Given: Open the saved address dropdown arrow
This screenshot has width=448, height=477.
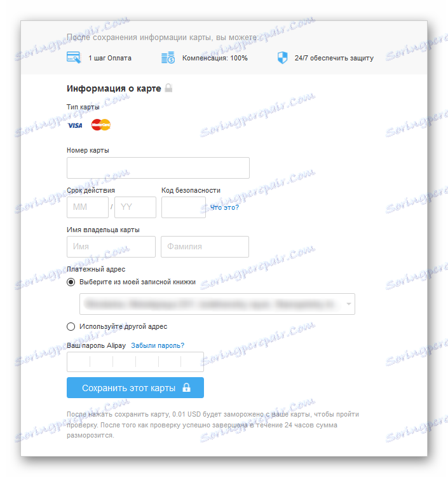Looking at the screenshot, I should [x=349, y=304].
